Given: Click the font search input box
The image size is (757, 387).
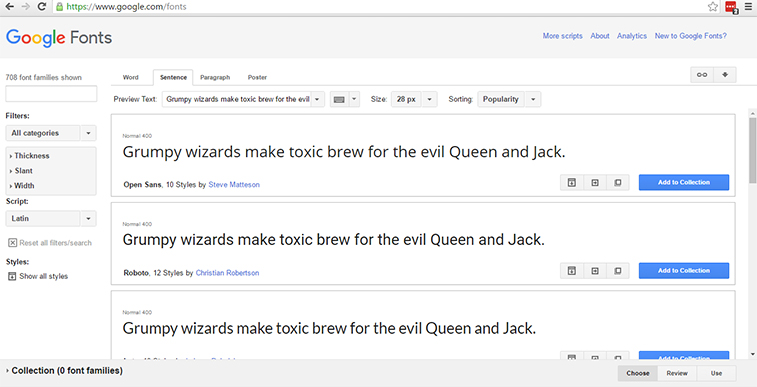Looking at the screenshot, I should click(x=51, y=94).
